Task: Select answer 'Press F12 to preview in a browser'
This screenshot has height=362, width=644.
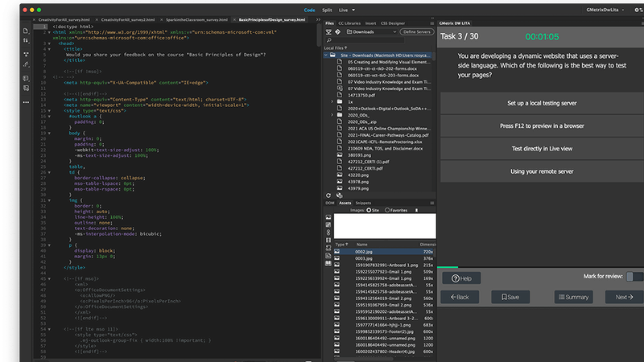Action: (x=542, y=126)
